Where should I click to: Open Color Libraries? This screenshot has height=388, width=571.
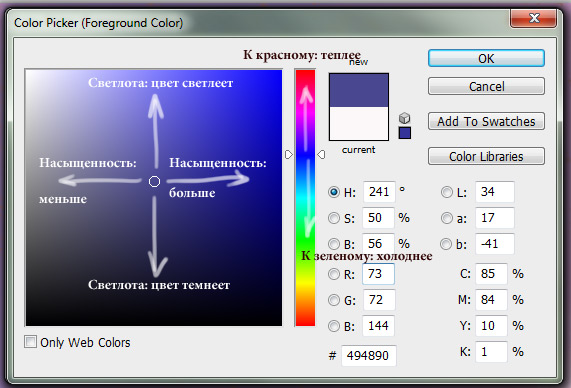coord(486,156)
